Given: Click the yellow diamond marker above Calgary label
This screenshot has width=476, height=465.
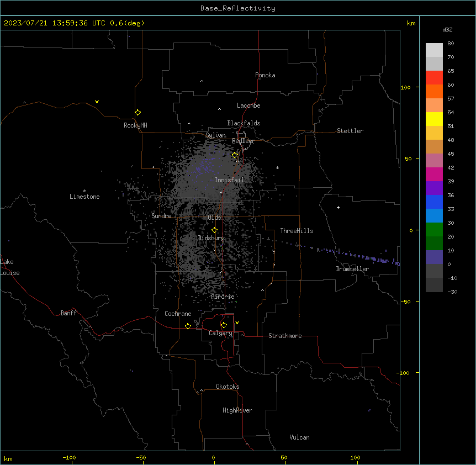Looking at the screenshot, I should pos(224,325).
